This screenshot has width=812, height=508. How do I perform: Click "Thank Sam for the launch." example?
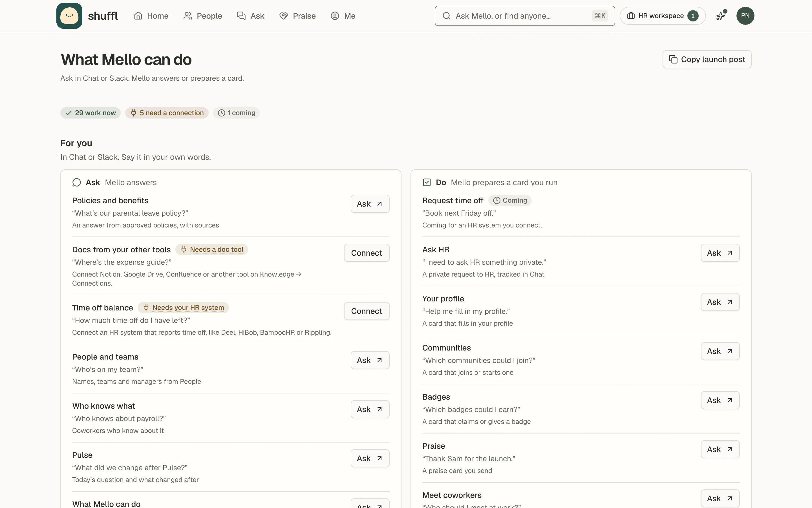tap(469, 459)
